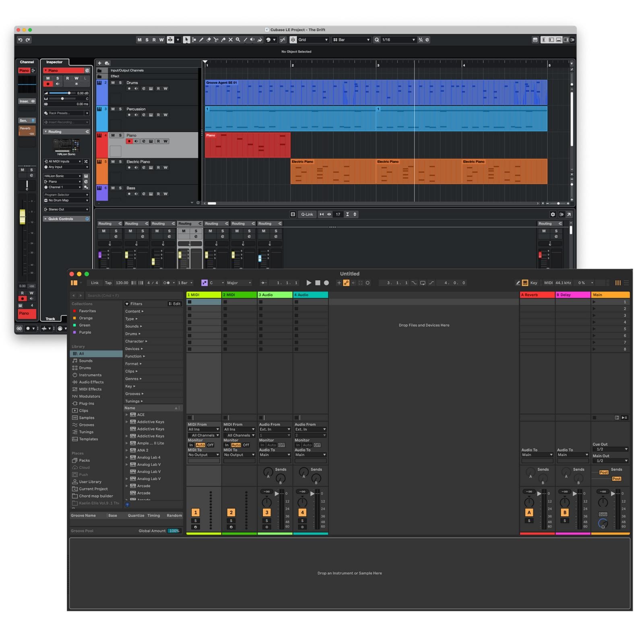Image resolution: width=644 pixels, height=644 pixels.
Task: Toggle Ableton Automation Arm icon
Action: (346, 283)
